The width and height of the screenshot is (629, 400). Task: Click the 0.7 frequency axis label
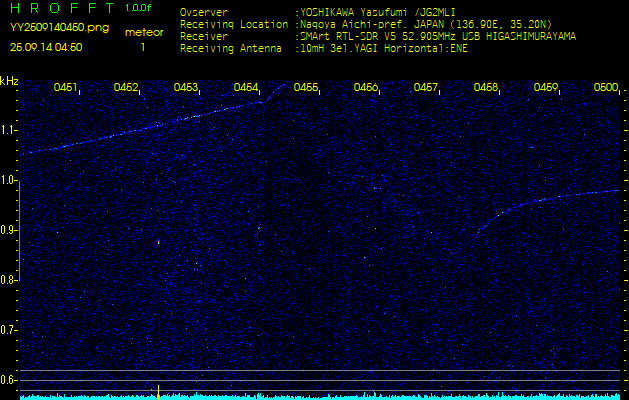pyautogui.click(x=9, y=330)
